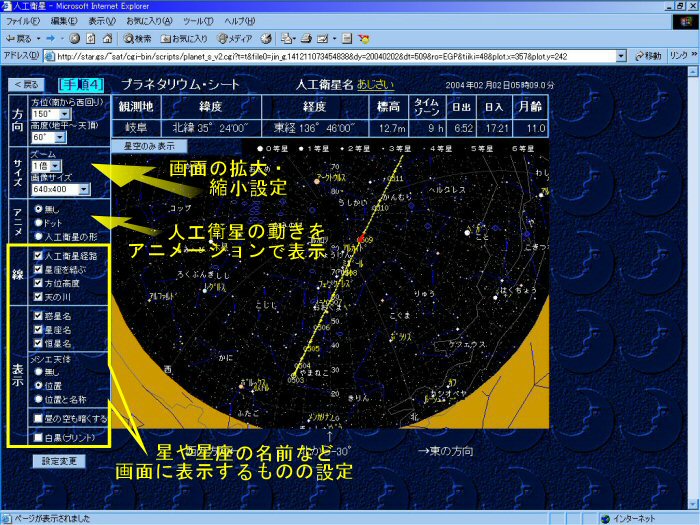Image resolution: width=700 pixels, height=525 pixels.
Task: Click the up arrow below the star chart
Action: [329, 436]
